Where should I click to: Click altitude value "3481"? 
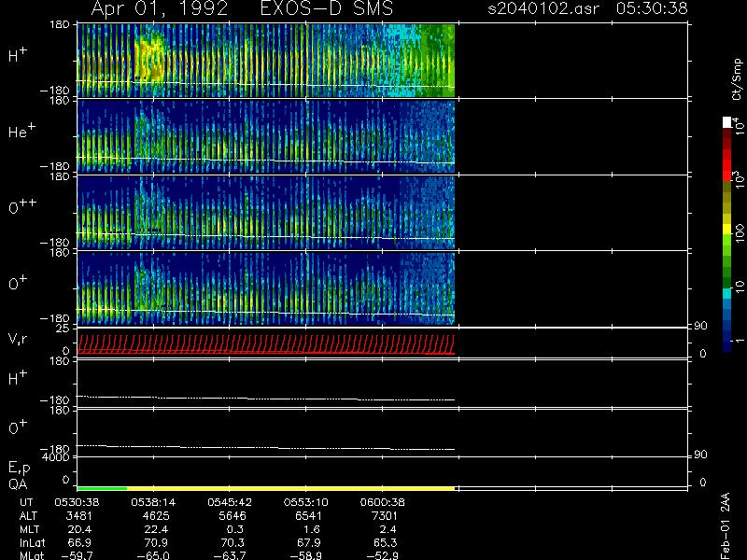pyautogui.click(x=79, y=516)
